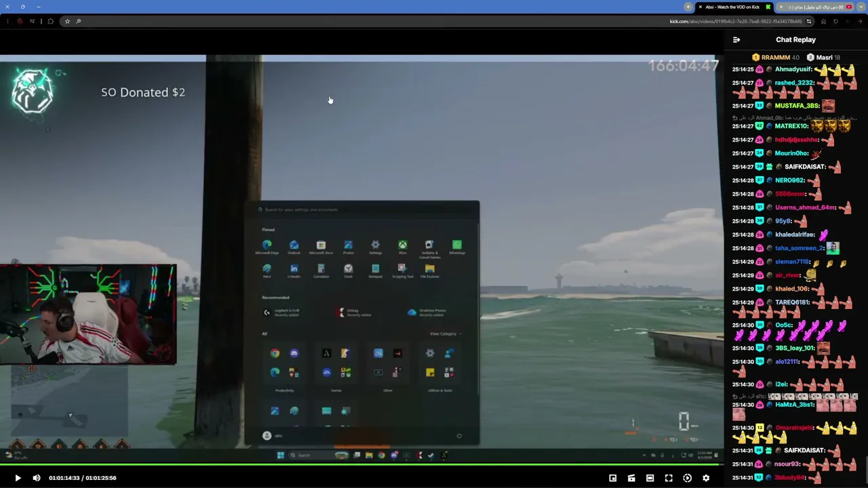868x488 pixels.
Task: Click username TAREQ6181 in chat
Action: 793,302
